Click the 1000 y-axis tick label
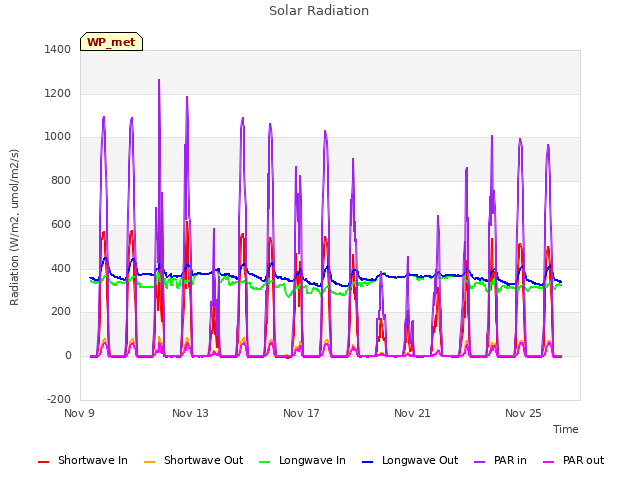 click(58, 137)
